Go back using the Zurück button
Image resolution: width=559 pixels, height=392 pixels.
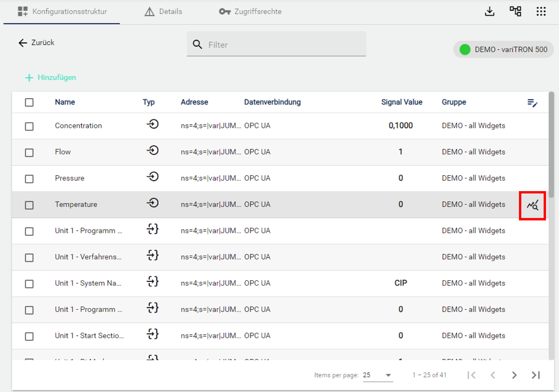click(x=36, y=43)
